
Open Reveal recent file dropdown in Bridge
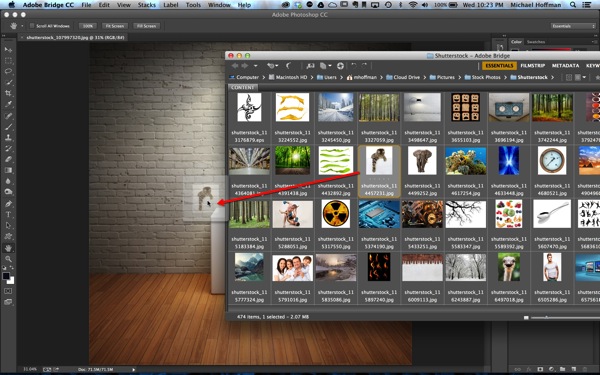272,66
